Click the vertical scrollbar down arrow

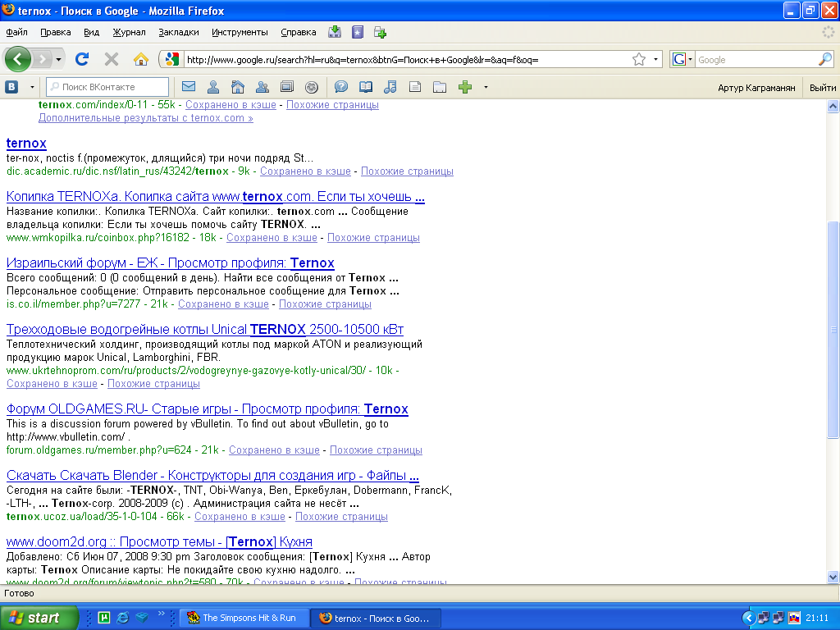tap(833, 577)
